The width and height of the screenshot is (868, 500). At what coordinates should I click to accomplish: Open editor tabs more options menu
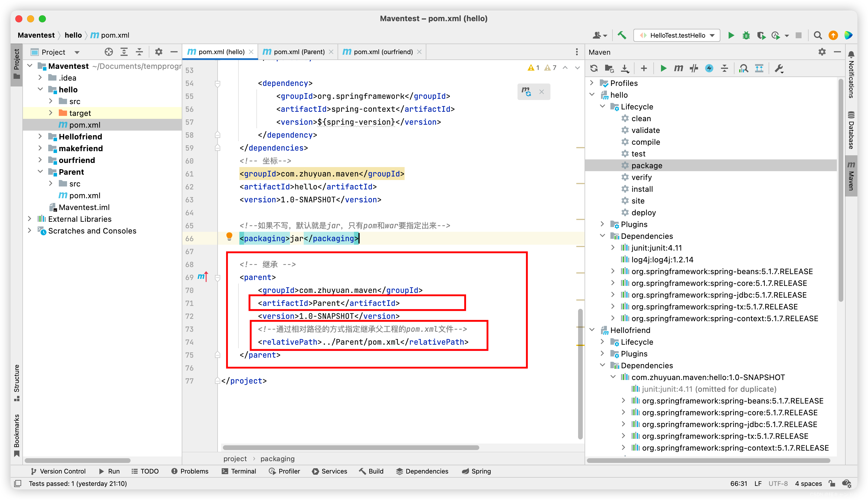(577, 52)
